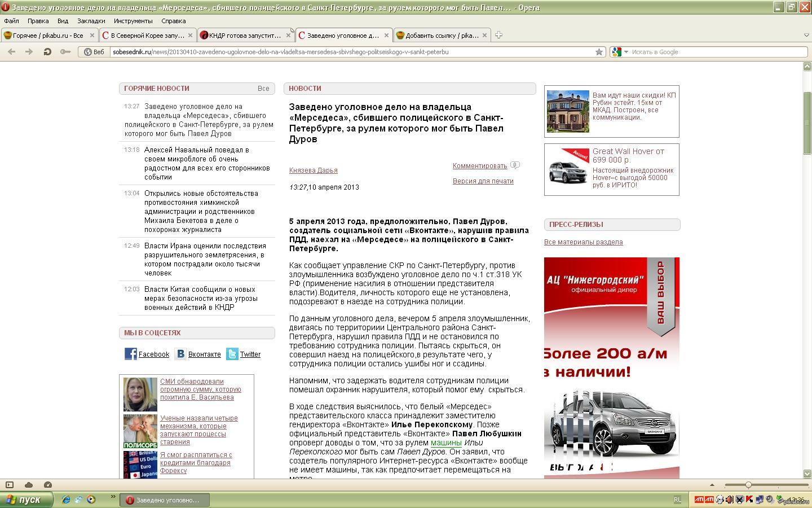Image resolution: width=812 pixels, height=508 pixels.
Task: Open author Князева Дарья link
Action: click(x=314, y=170)
